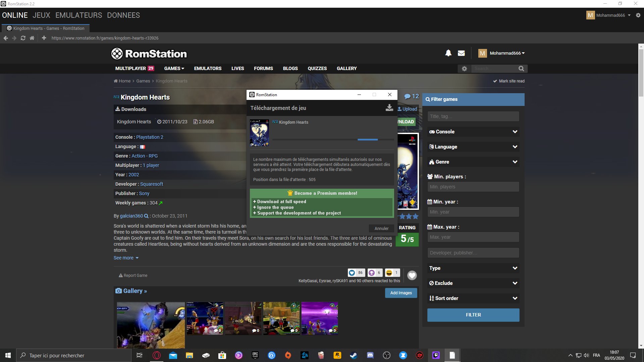
Task: Click the download progress bar
Action: pyautogui.click(x=333, y=139)
